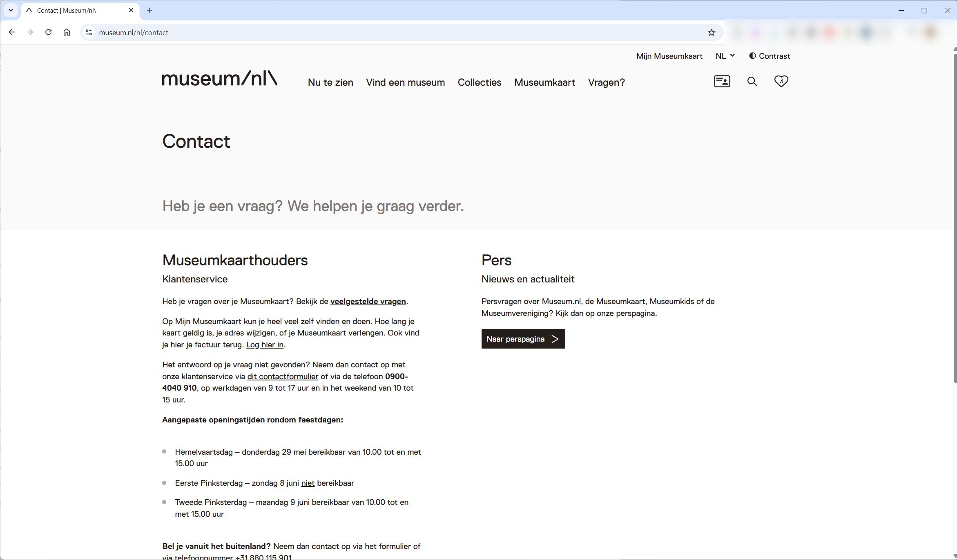
Task: Click the Museumkaarthouders heading
Action: pos(235,260)
